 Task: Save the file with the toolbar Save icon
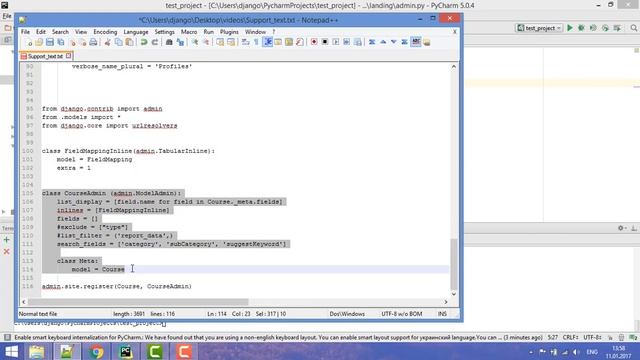(x=50, y=42)
